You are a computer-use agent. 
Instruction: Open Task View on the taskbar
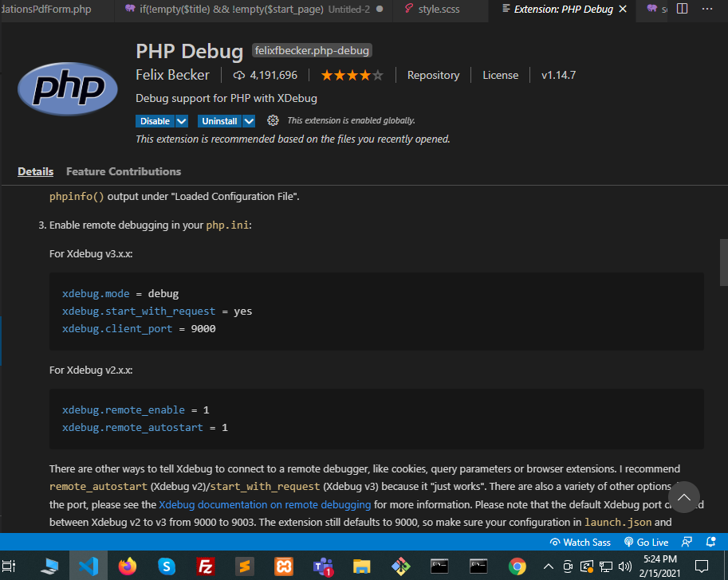click(x=9, y=566)
